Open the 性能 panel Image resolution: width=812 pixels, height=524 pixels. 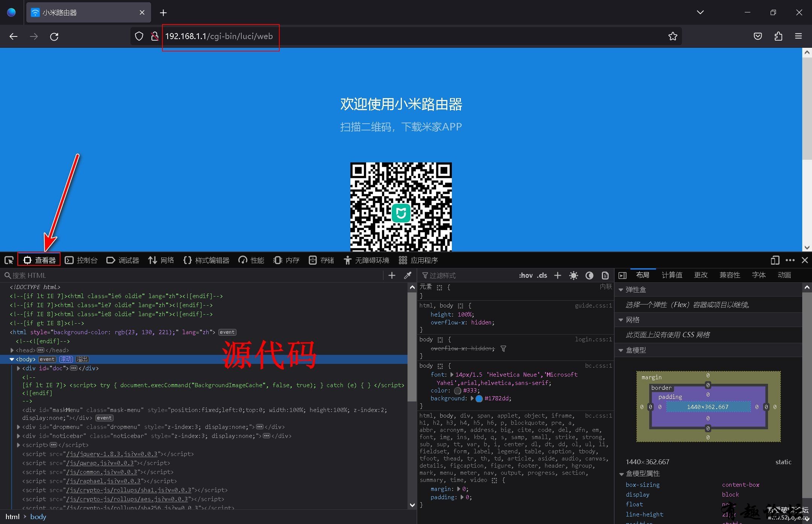251,260
